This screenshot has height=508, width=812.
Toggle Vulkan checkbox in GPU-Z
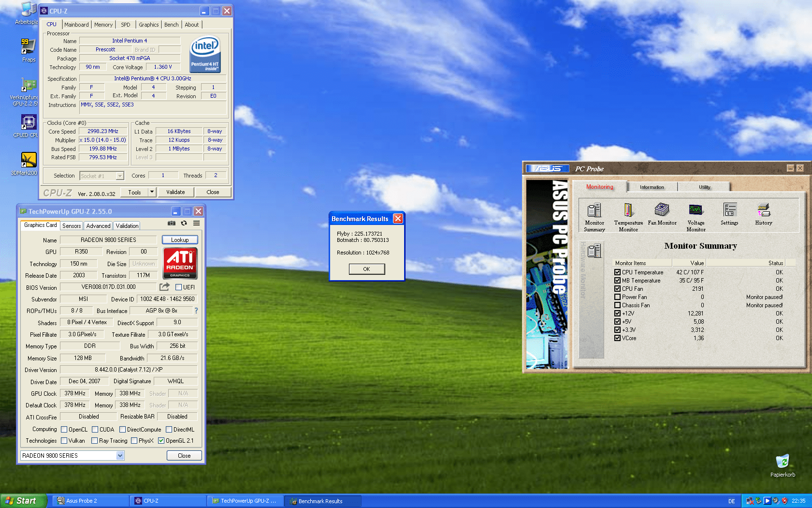(64, 440)
